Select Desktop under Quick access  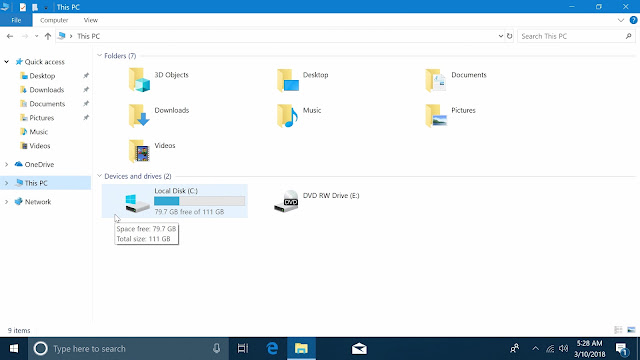(42, 76)
